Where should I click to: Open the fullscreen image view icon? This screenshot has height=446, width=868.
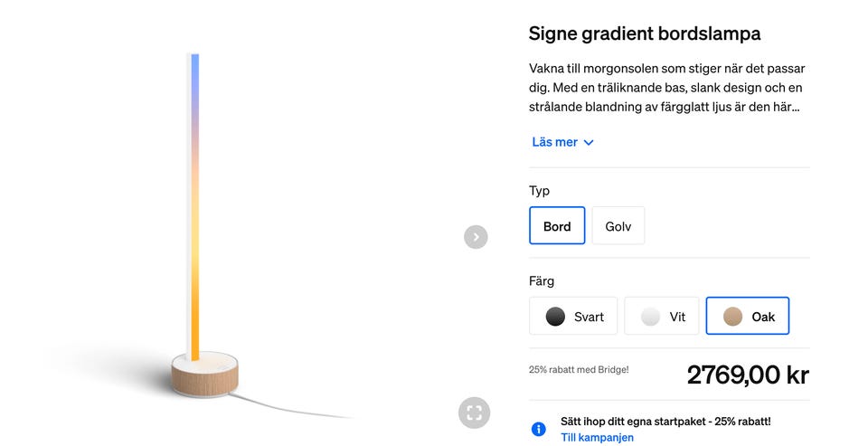tap(474, 413)
